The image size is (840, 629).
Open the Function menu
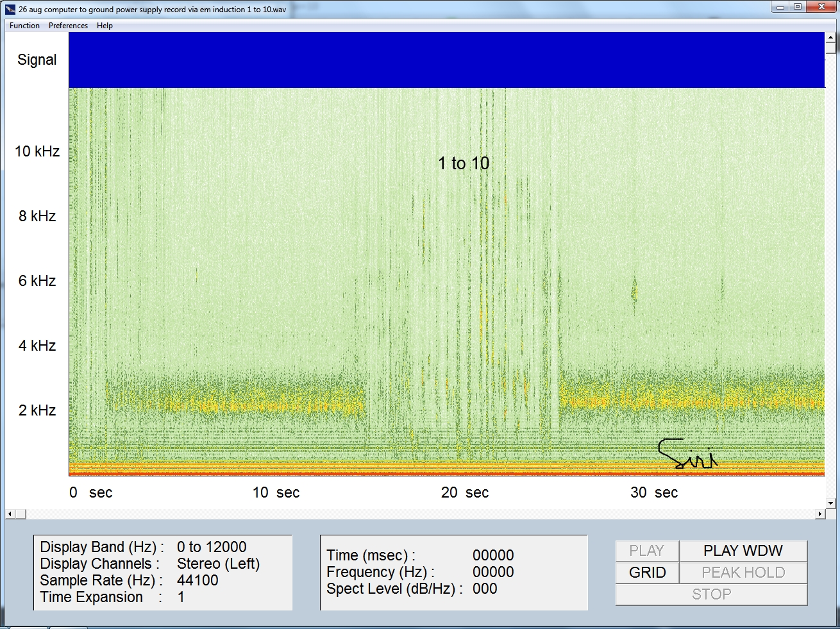pyautogui.click(x=24, y=26)
